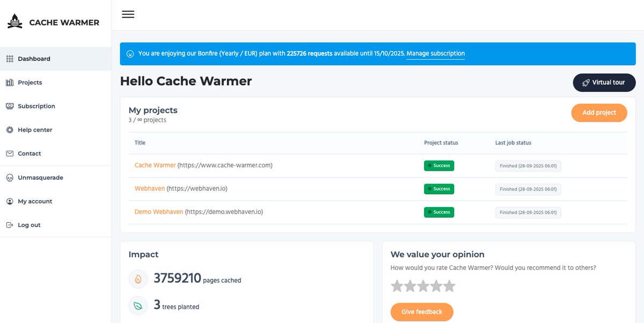
Task: Click the smiley icon in blue banner
Action: coord(130,54)
